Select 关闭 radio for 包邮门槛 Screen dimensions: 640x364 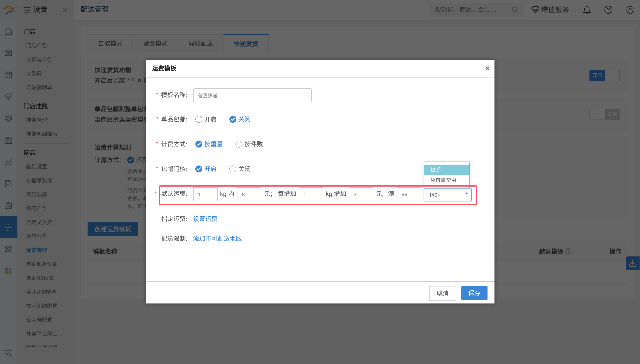(x=233, y=169)
